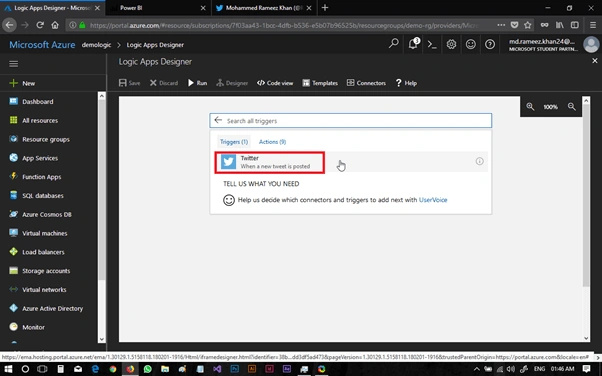Click the feedback smiley icon
The image size is (602, 376).
[471, 45]
